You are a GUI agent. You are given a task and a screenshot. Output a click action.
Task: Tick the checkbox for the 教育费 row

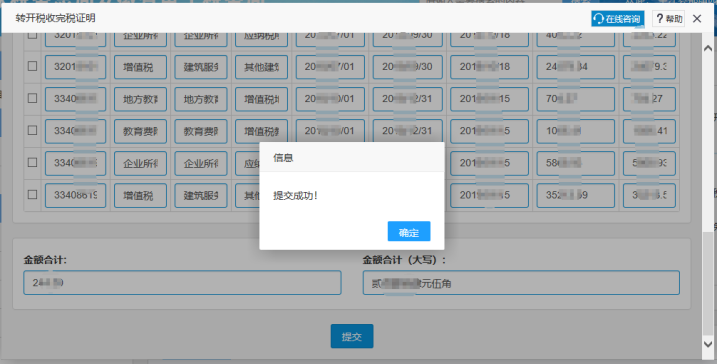[32, 130]
